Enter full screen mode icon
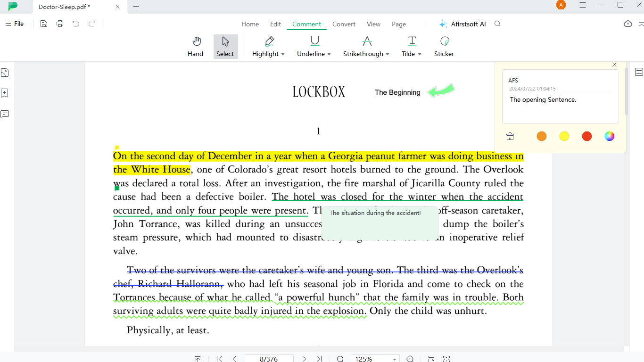This screenshot has width=644, height=362. click(x=447, y=359)
